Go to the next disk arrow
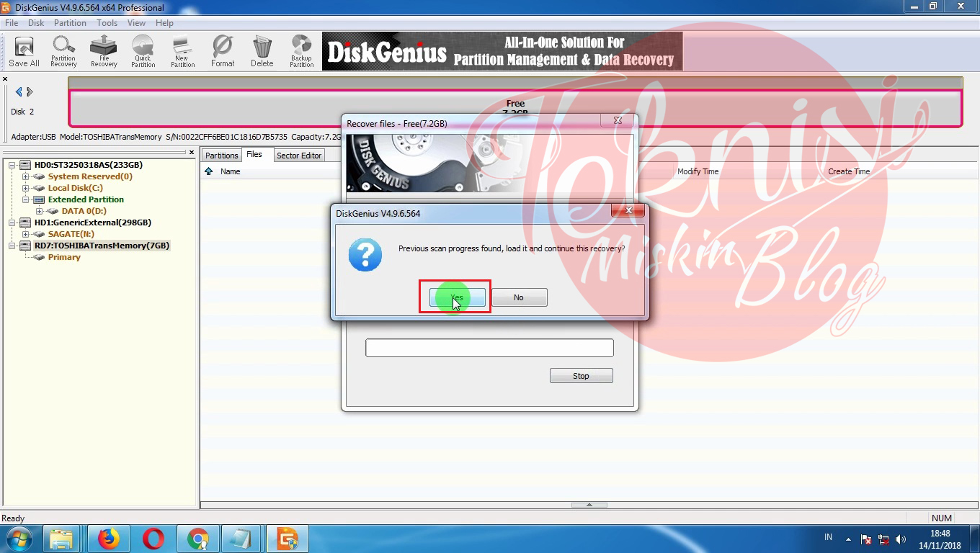The height and width of the screenshot is (553, 980). 30,91
